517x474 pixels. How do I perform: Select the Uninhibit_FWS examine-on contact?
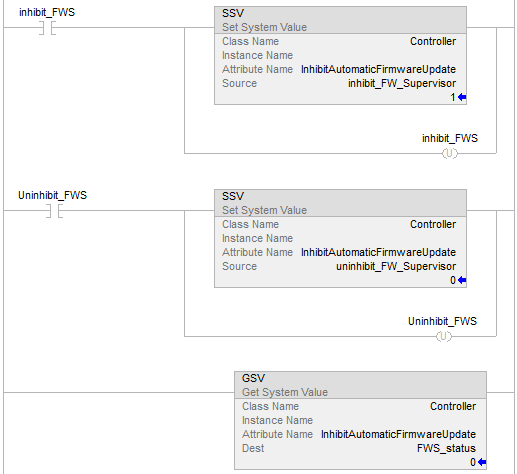pos(54,211)
